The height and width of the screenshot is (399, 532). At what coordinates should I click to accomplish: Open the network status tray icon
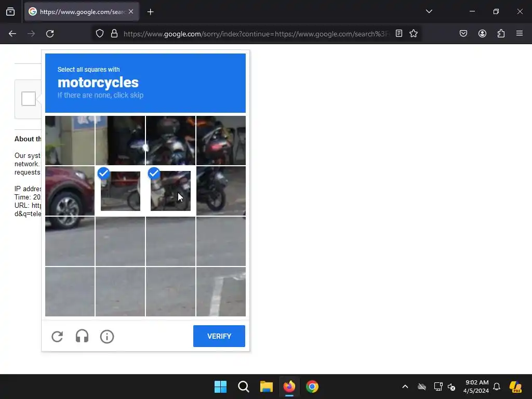coord(438,387)
